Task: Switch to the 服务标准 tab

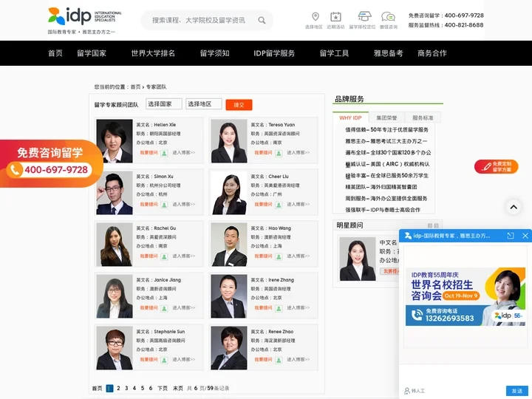Action: [x=423, y=117]
